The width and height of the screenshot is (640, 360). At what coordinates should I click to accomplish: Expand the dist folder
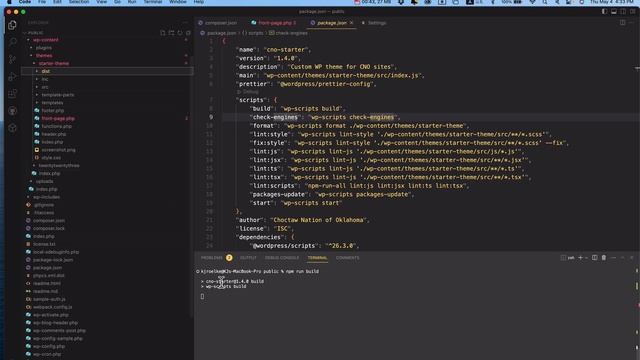(45, 71)
